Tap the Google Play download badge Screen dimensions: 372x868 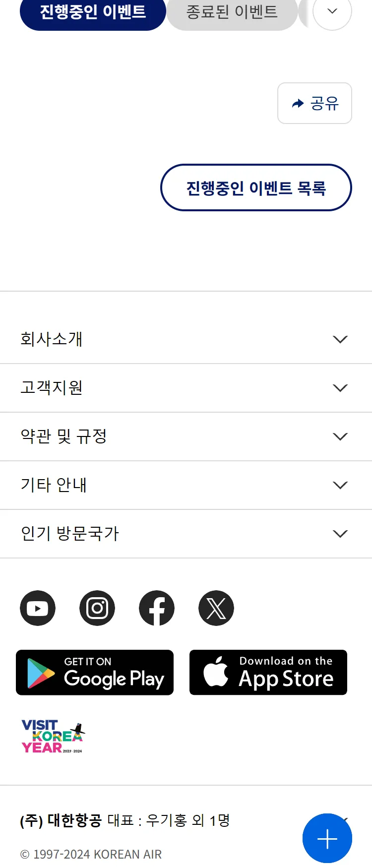pos(95,673)
